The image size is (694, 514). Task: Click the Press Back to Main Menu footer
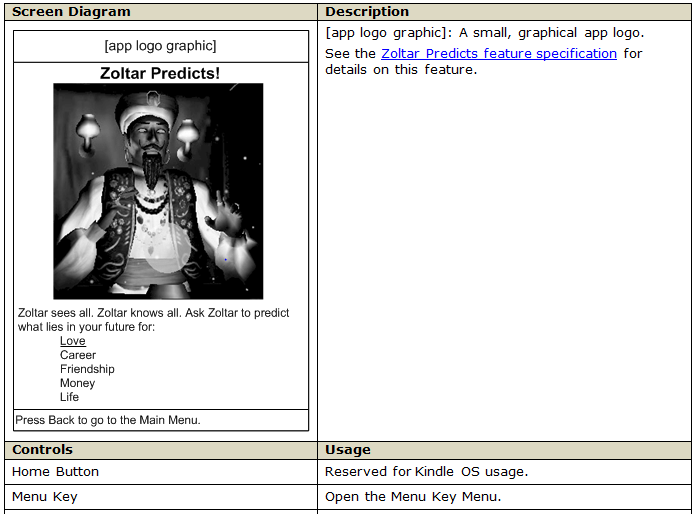[x=161, y=420]
